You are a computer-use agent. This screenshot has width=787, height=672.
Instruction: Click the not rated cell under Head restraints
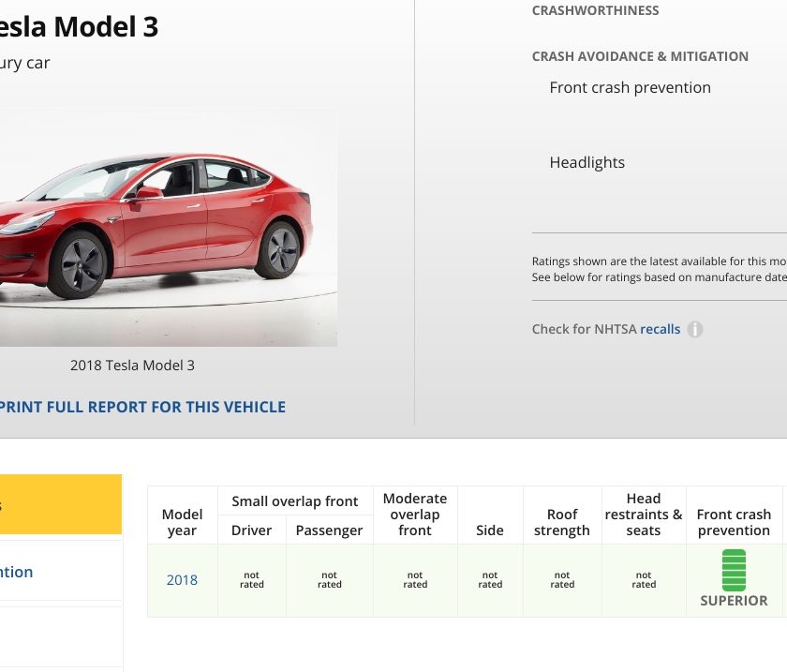point(644,580)
